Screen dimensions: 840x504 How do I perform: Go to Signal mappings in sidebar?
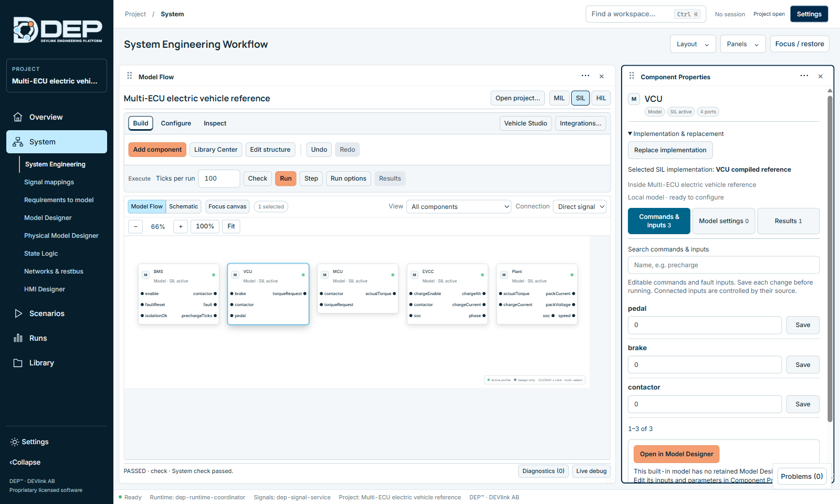49,182
